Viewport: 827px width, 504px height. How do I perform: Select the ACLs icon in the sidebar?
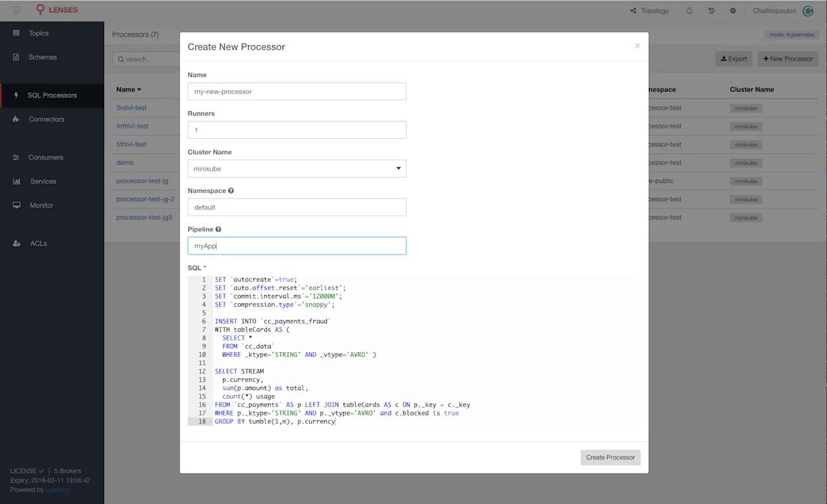point(16,243)
